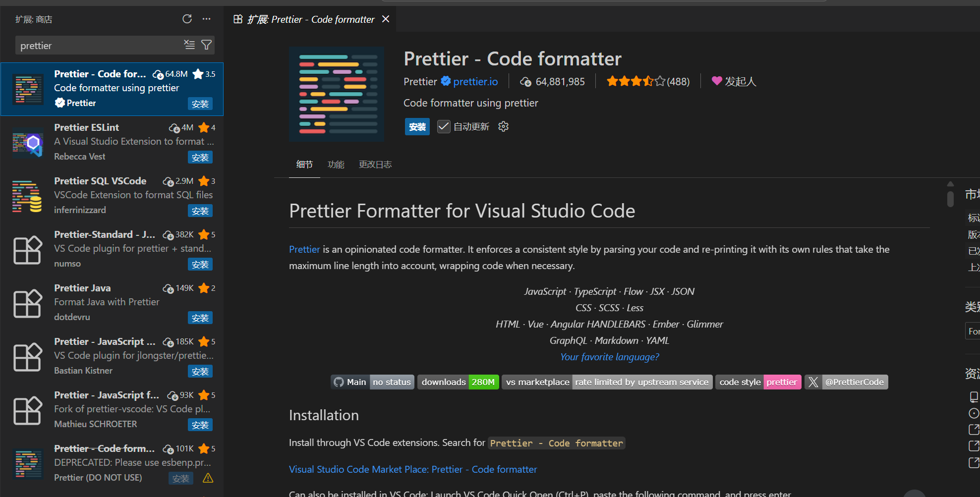Click the downloads 280M badge

[458, 382]
